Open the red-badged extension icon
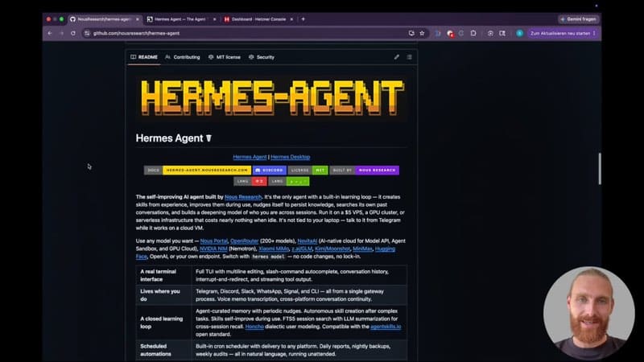Image resolution: width=644 pixels, height=362 pixels. (450, 34)
